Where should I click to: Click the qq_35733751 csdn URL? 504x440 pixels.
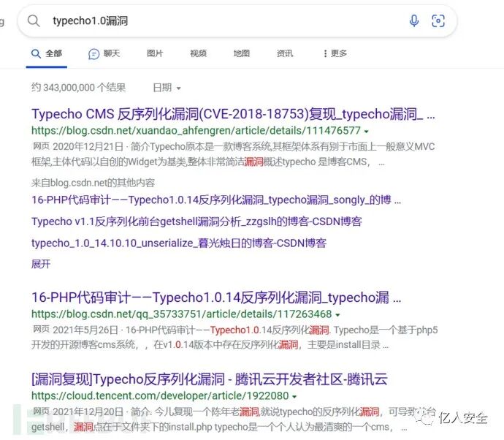tap(181, 314)
